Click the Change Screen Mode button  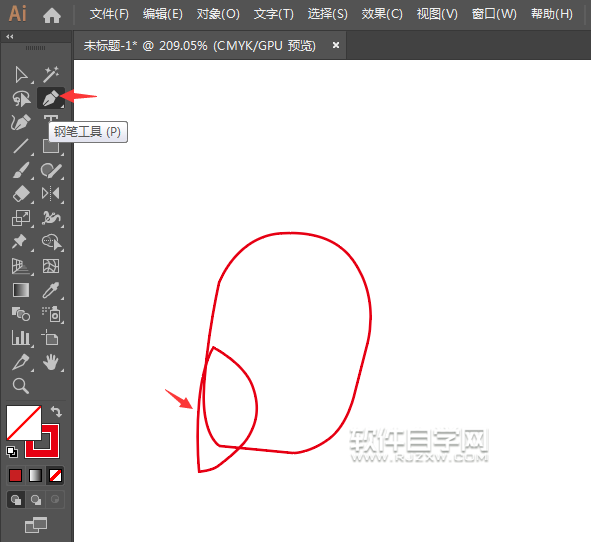point(36,525)
